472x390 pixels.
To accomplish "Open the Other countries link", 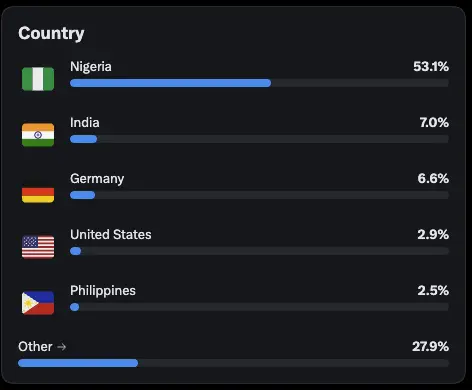I will click(x=42, y=347).
